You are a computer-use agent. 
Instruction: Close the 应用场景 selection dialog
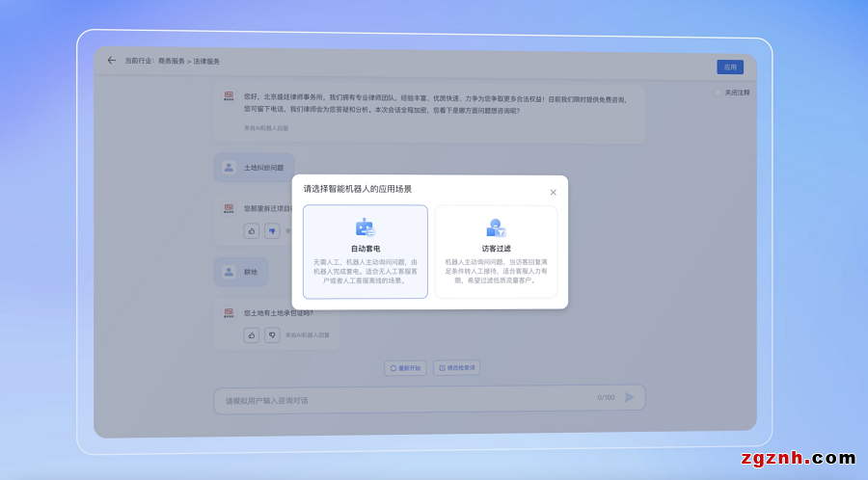tap(553, 193)
